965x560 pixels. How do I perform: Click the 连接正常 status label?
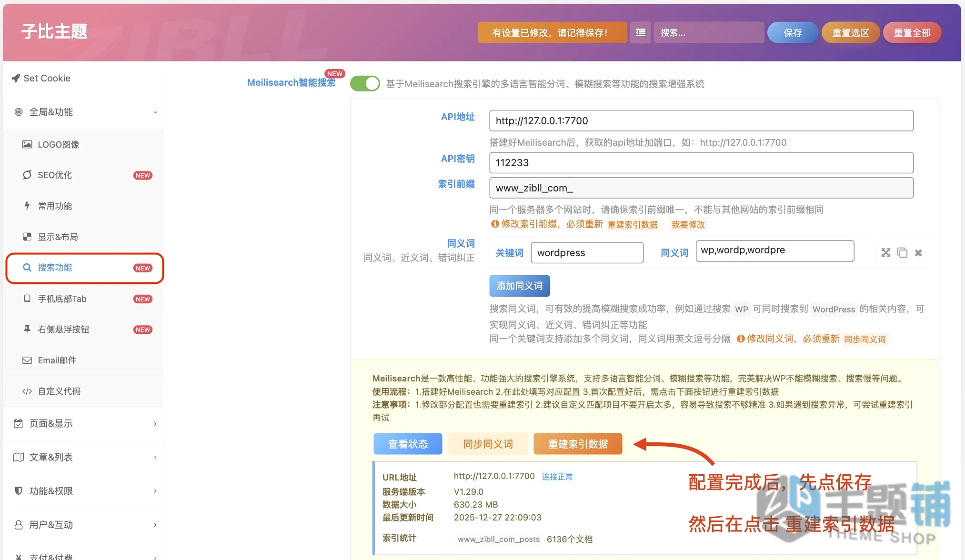[557, 477]
